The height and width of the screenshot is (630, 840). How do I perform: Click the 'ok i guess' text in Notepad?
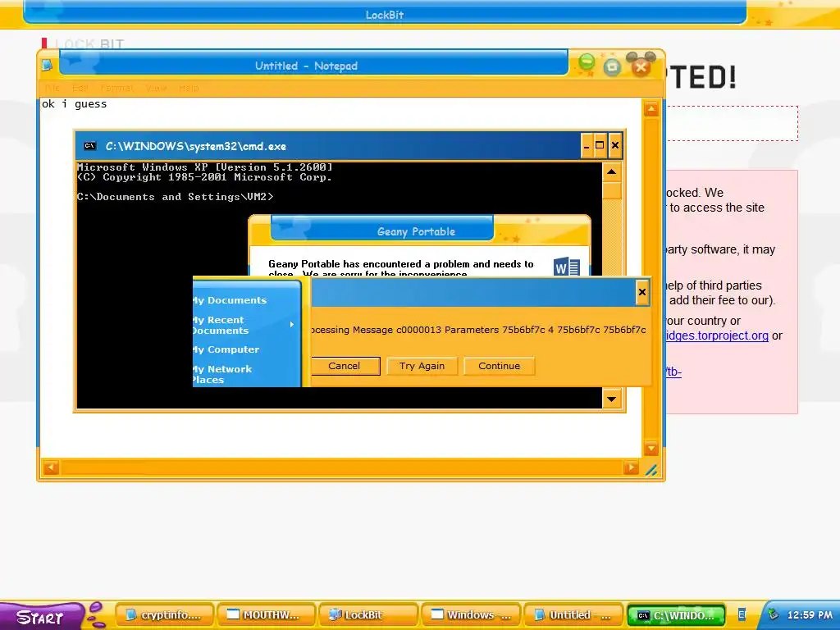click(x=75, y=104)
